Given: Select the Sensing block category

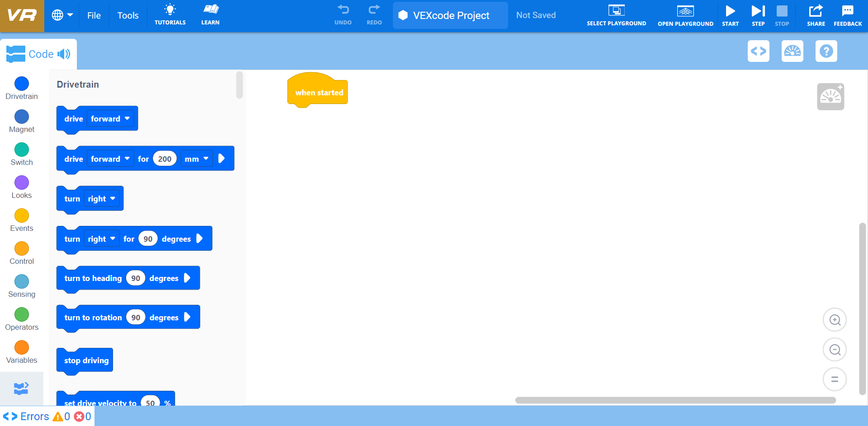Looking at the screenshot, I should pyautogui.click(x=21, y=285).
